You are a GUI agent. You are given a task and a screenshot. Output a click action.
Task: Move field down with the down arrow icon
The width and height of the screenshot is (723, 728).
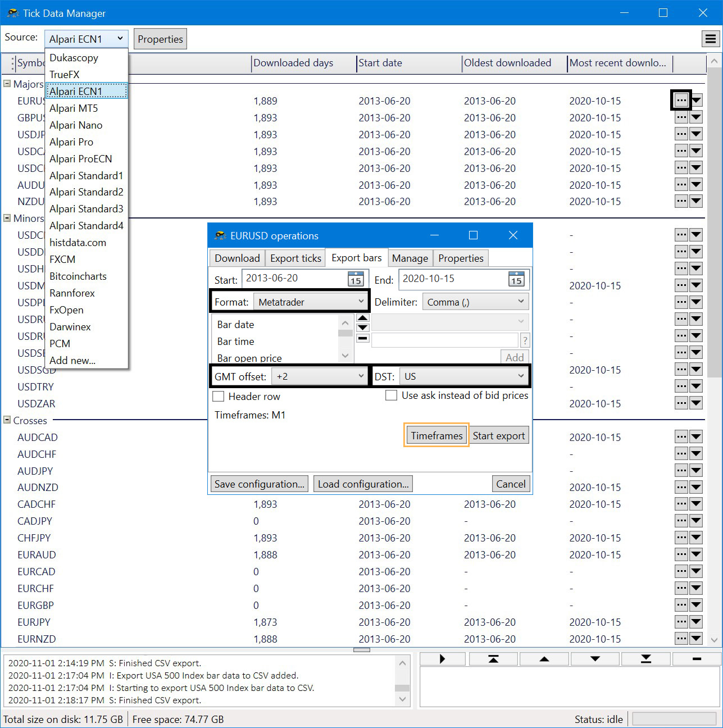pyautogui.click(x=363, y=327)
